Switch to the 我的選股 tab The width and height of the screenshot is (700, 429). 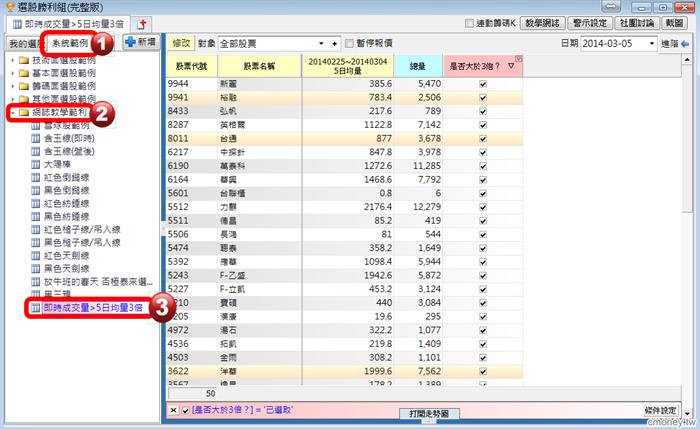[25, 44]
